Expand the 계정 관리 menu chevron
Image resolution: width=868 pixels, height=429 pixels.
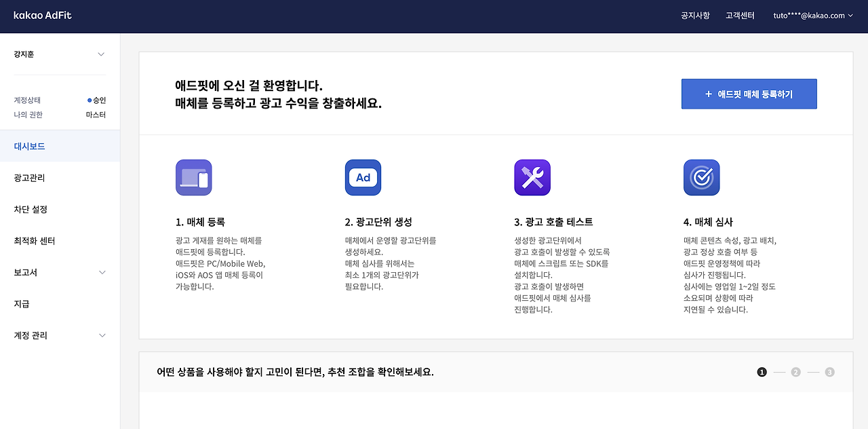pos(102,335)
